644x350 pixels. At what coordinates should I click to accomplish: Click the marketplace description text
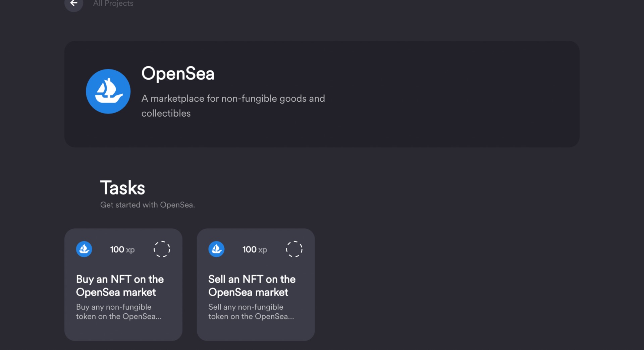[233, 106]
